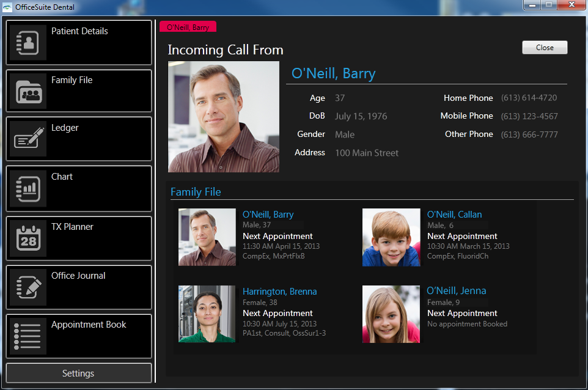Click Callan's photo thumbnail
588x390 pixels.
pos(391,237)
